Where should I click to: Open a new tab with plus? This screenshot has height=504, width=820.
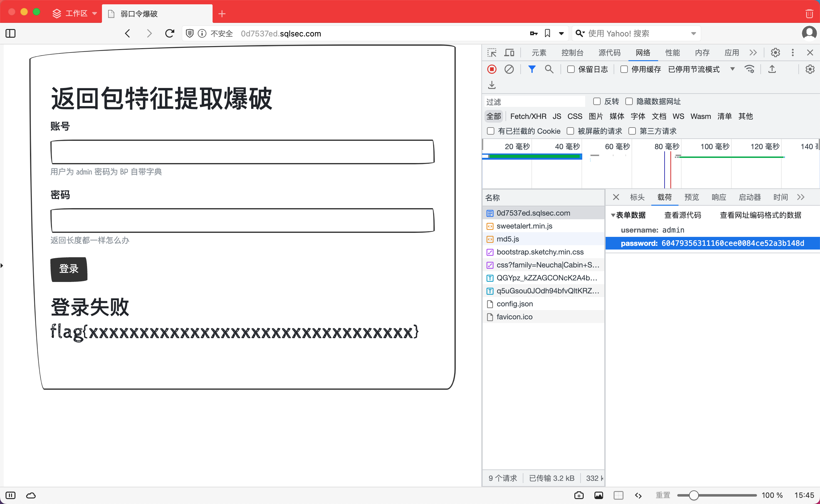(x=222, y=14)
